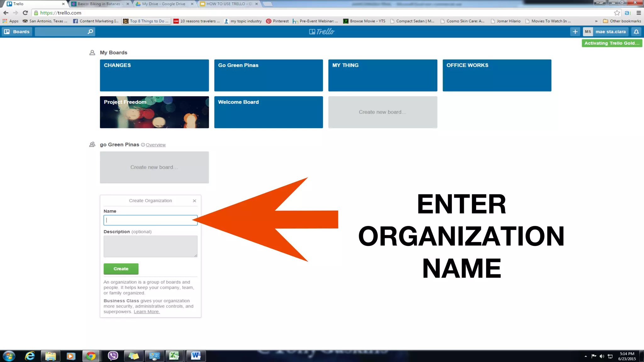
Task: Click the go Green Pinas organization heading
Action: [x=119, y=145]
